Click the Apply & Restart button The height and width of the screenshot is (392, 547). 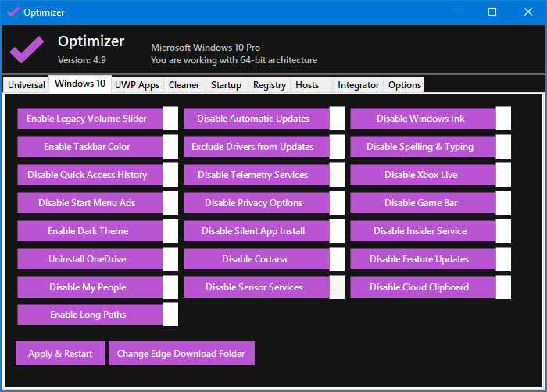point(60,354)
